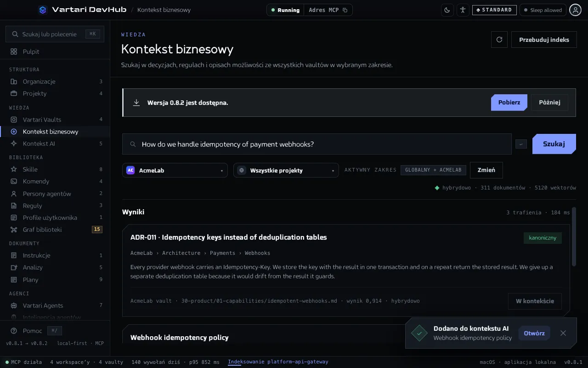The image size is (588, 368).
Task: Click the search query input field
Action: pyautogui.click(x=317, y=144)
